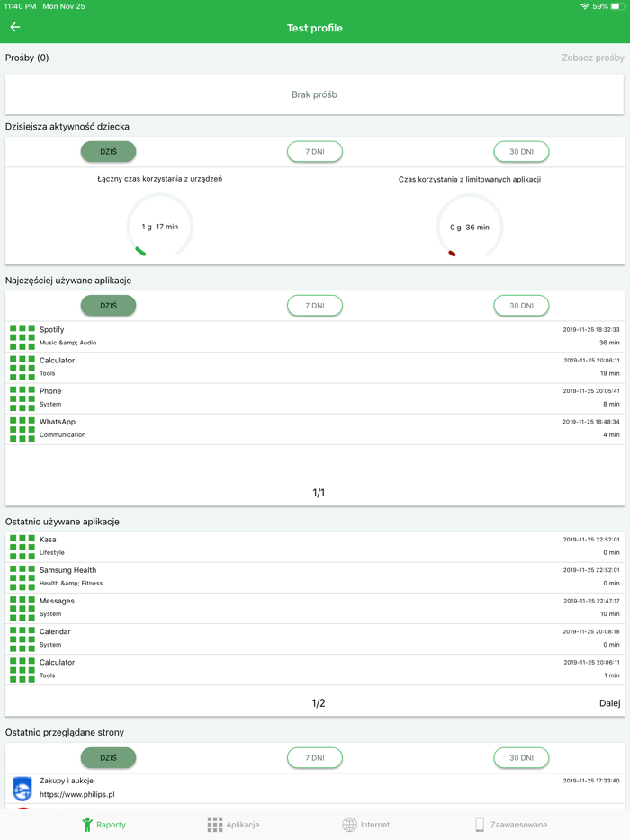Image resolution: width=630 pixels, height=840 pixels.
Task: Open the Calendar row
Action: tap(315, 639)
